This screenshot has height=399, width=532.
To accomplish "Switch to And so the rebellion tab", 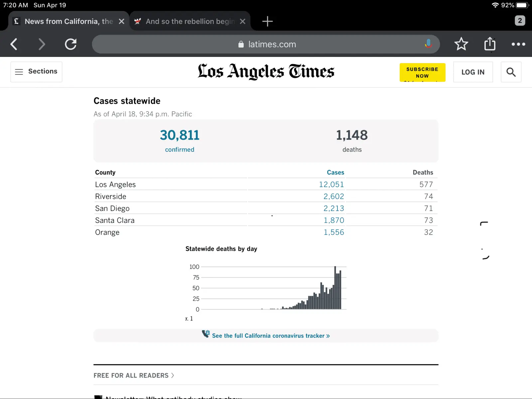I will pyautogui.click(x=190, y=21).
